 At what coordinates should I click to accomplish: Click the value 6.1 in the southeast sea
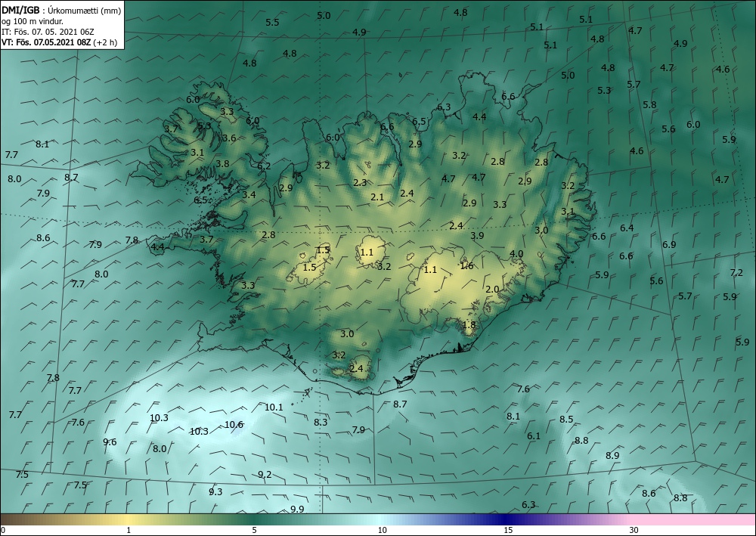coord(534,435)
